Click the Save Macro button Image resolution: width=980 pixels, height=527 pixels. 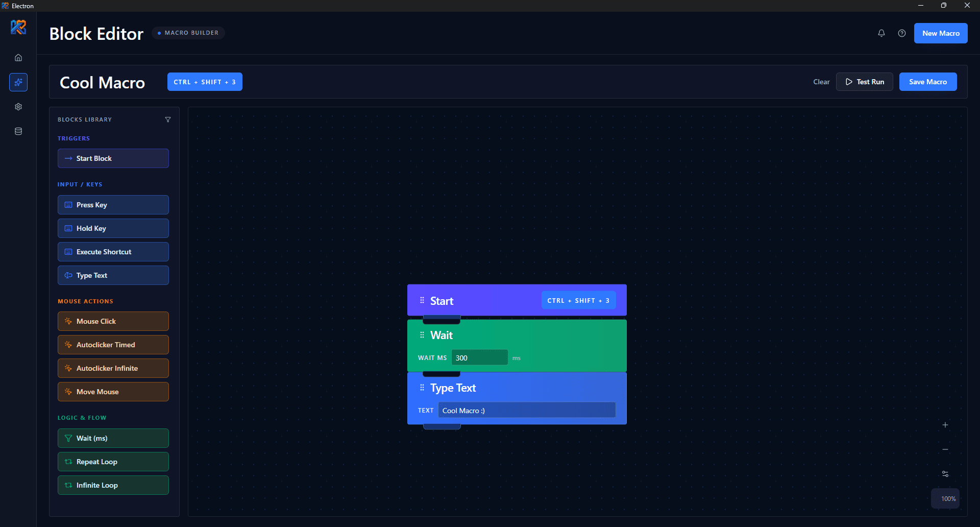point(928,82)
